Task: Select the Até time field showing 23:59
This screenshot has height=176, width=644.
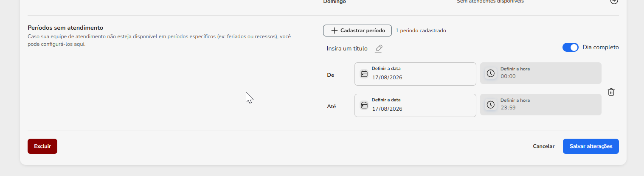Action: [x=541, y=105]
